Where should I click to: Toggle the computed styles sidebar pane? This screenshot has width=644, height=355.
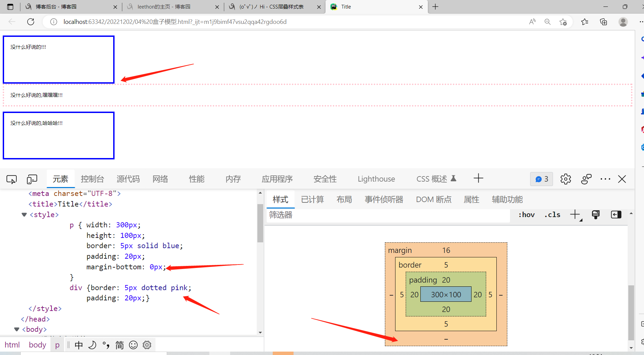(616, 215)
